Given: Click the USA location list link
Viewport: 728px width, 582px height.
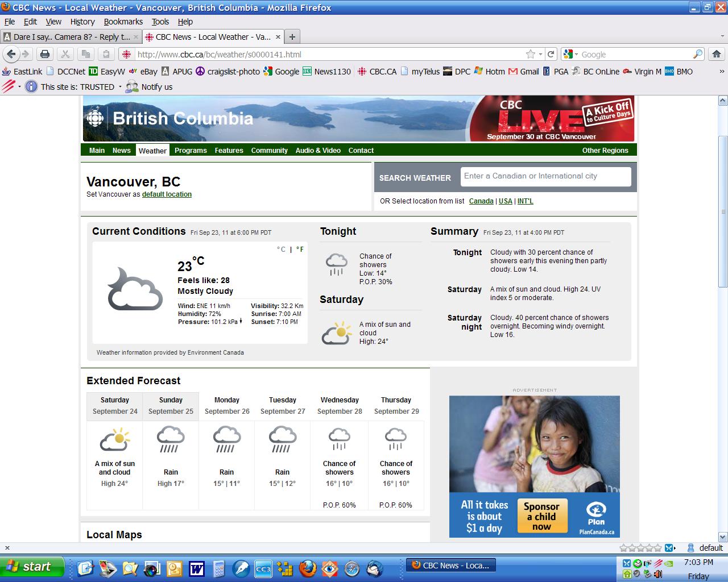Looking at the screenshot, I should pos(506,201).
